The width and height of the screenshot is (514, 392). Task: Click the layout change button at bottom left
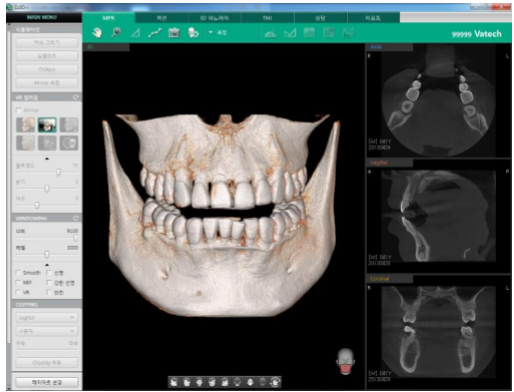tap(46, 382)
